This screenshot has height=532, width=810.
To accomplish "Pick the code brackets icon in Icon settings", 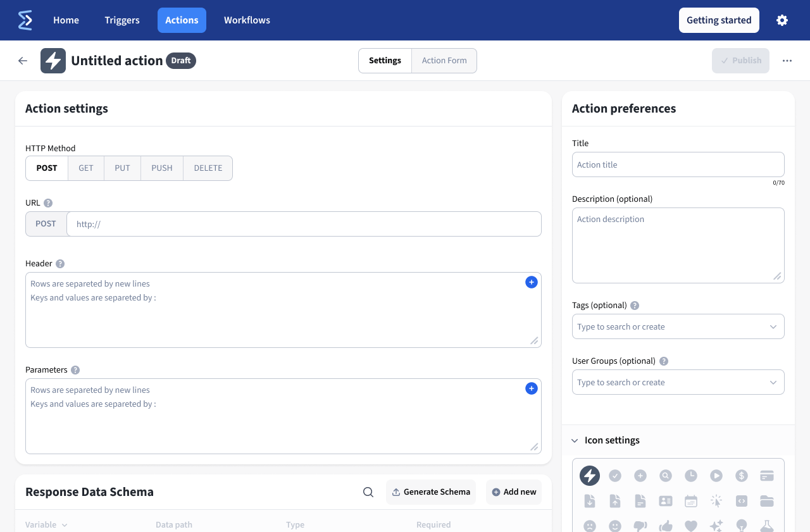I will [742, 501].
